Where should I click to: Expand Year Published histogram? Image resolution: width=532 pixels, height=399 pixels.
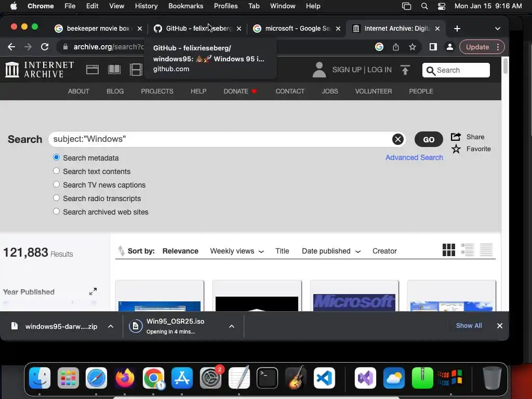click(x=92, y=291)
